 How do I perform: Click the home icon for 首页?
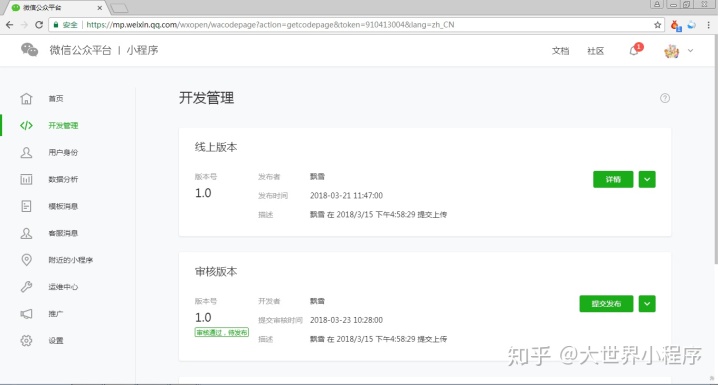click(27, 98)
